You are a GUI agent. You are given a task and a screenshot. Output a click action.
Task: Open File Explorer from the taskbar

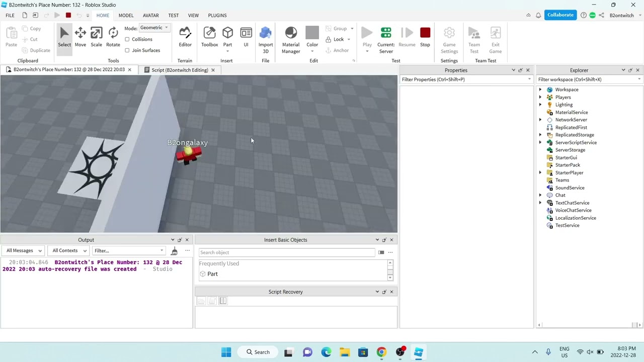345,352
